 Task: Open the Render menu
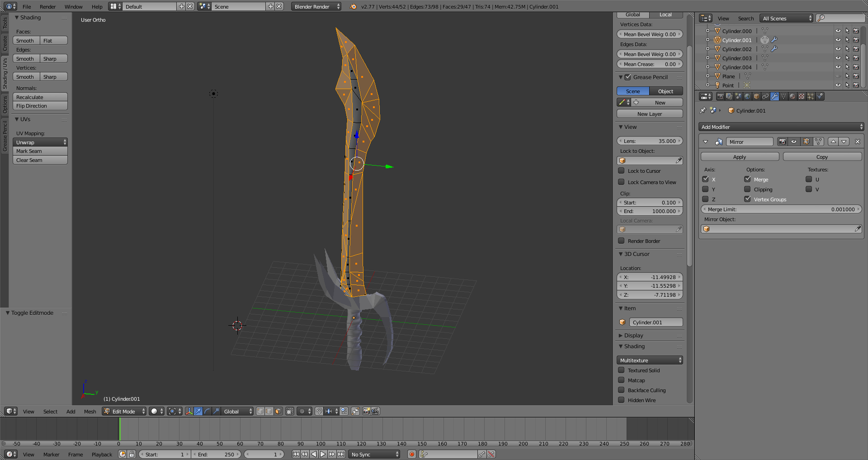tap(47, 6)
